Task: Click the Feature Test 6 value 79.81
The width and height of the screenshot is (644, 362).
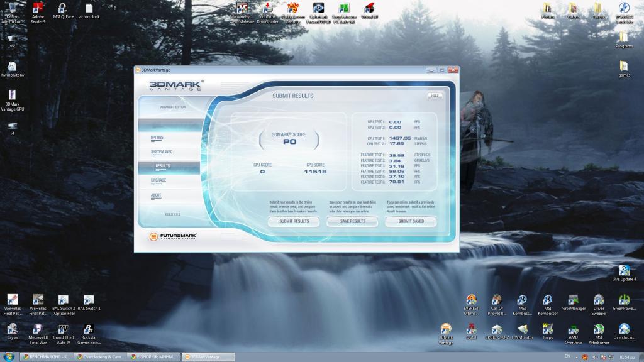Action: tap(396, 182)
